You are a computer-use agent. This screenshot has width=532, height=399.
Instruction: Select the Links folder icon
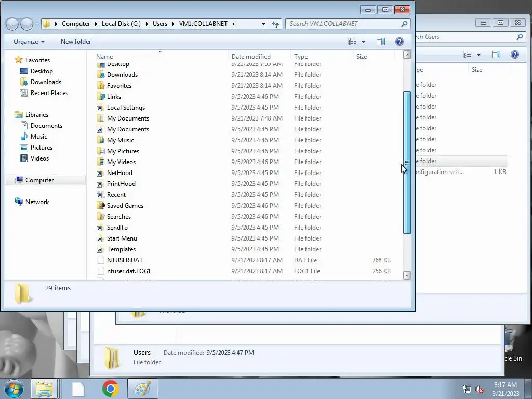[100, 96]
